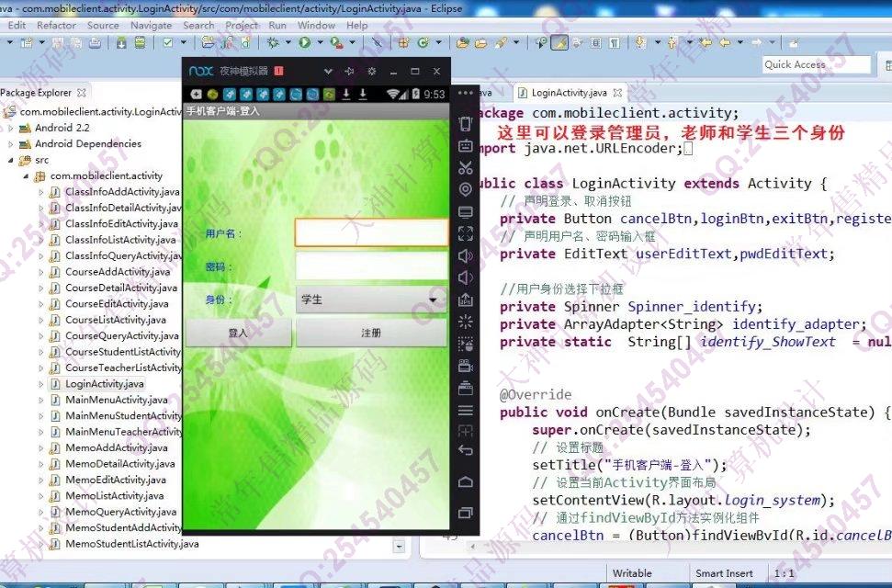Run the project with green play icon
Screen dimensions: 892x588
[305, 42]
